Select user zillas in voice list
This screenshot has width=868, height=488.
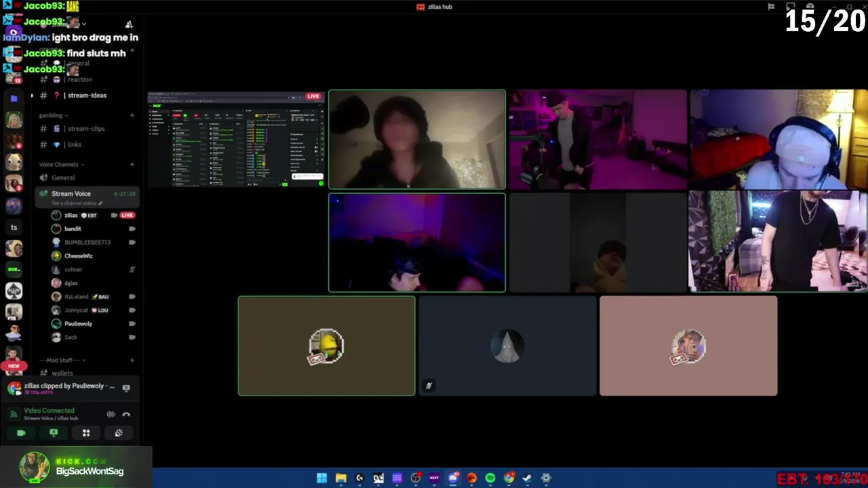71,215
